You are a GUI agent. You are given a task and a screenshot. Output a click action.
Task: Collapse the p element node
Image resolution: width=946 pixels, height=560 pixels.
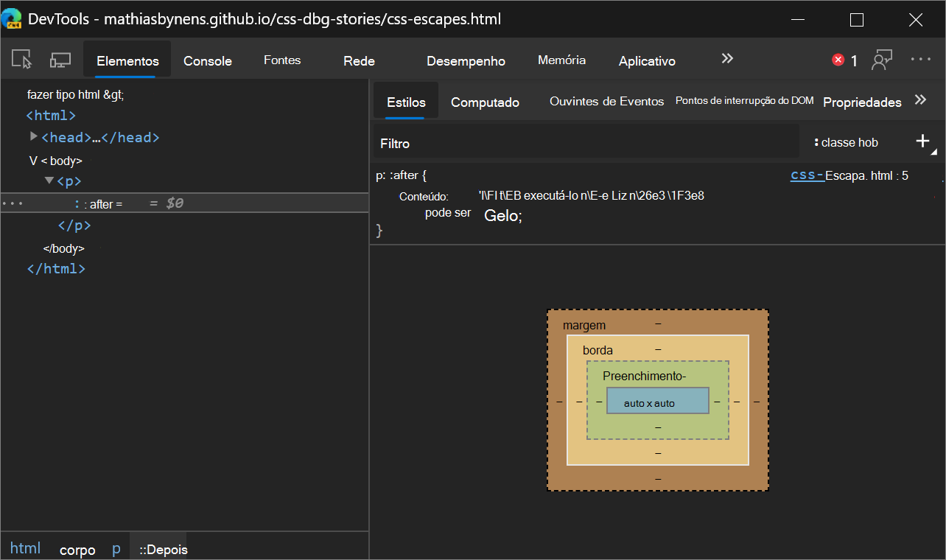(49, 180)
